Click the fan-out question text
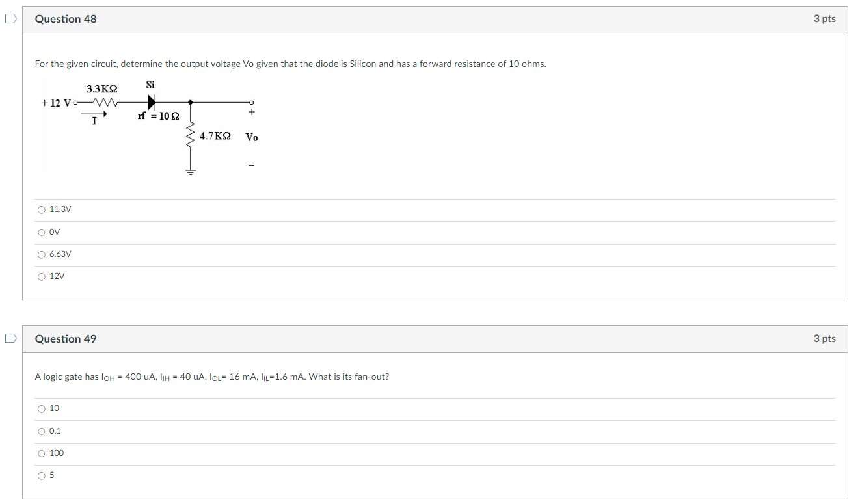The height and width of the screenshot is (504, 860). coord(212,377)
